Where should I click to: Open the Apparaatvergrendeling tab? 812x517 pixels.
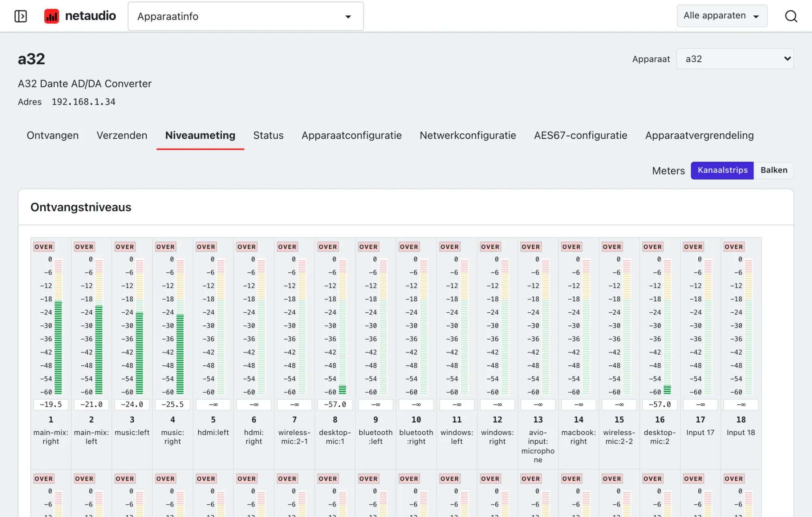[x=699, y=135]
